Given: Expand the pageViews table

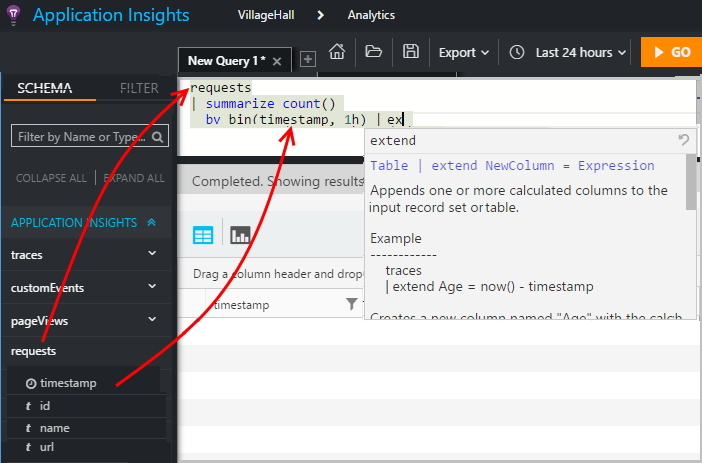Looking at the screenshot, I should pos(152,319).
